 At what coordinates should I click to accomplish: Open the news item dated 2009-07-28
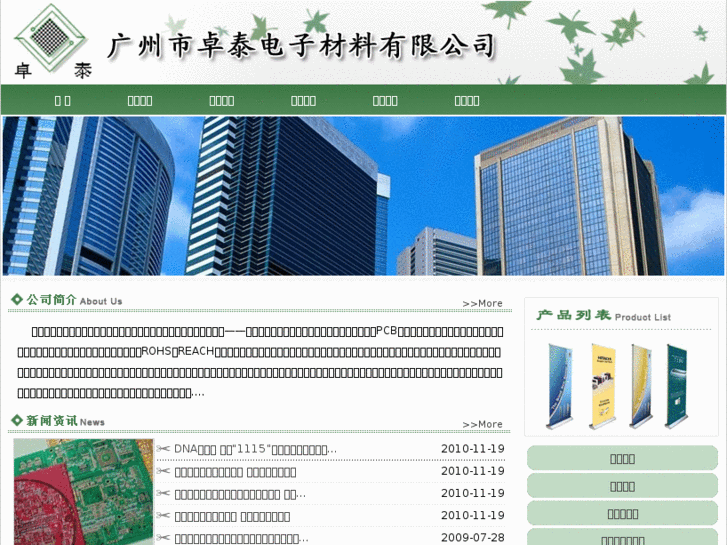point(241,538)
